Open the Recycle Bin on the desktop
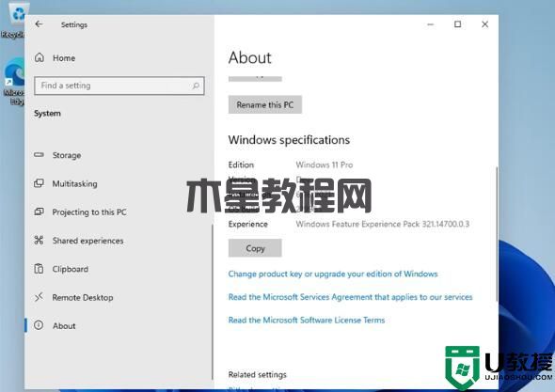555x392 pixels. (14, 20)
